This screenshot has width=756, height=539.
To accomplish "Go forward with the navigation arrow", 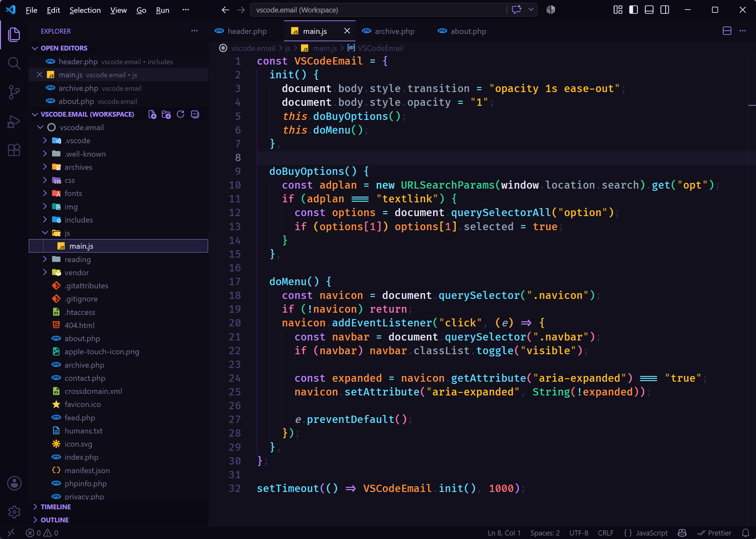I will click(241, 10).
